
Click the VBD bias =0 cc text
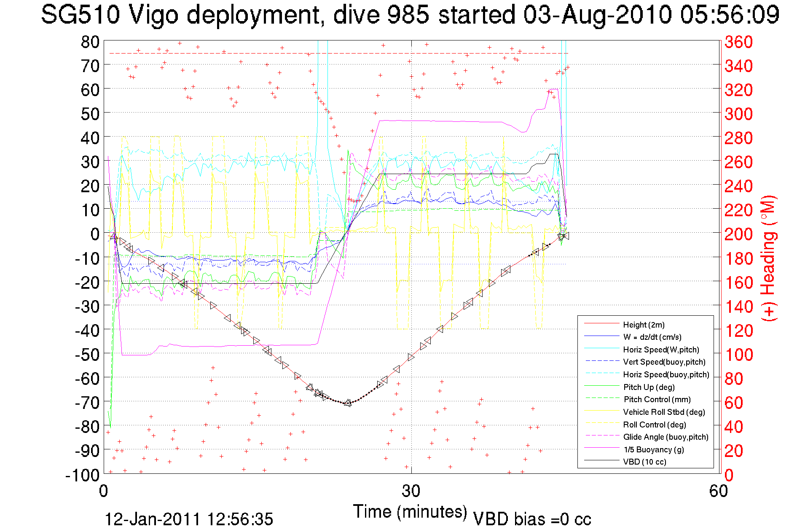[x=532, y=519]
